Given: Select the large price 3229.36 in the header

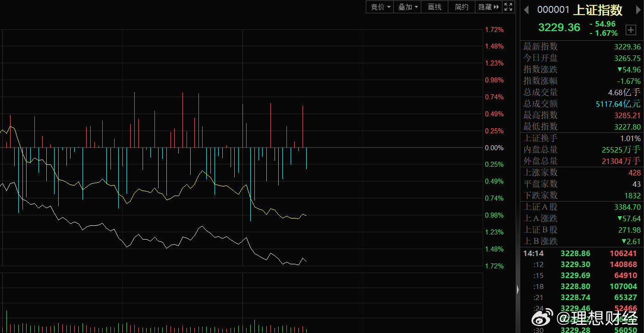Looking at the screenshot, I should [559, 27].
